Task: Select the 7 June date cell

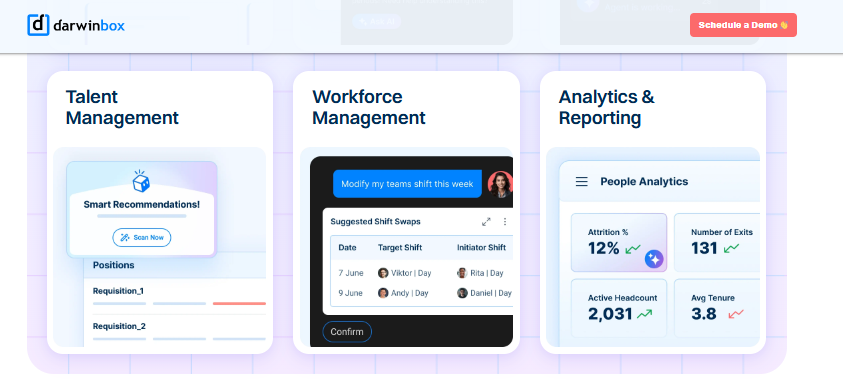Action: coord(351,273)
